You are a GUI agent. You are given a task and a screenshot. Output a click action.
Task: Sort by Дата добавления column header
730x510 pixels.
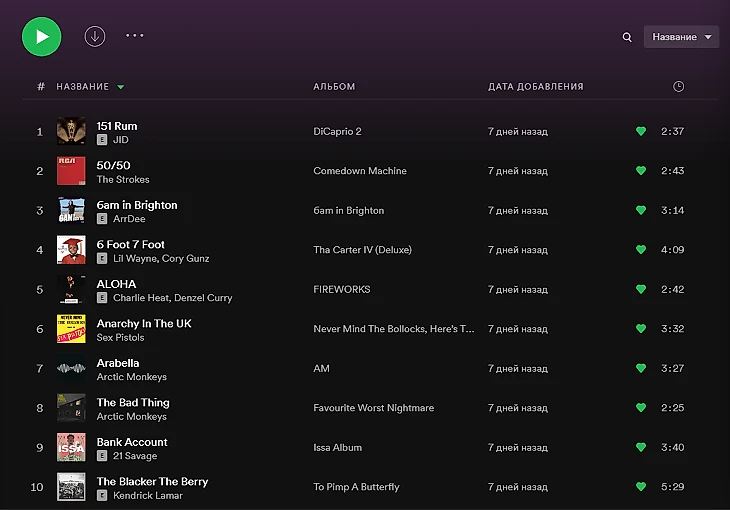pyautogui.click(x=535, y=87)
